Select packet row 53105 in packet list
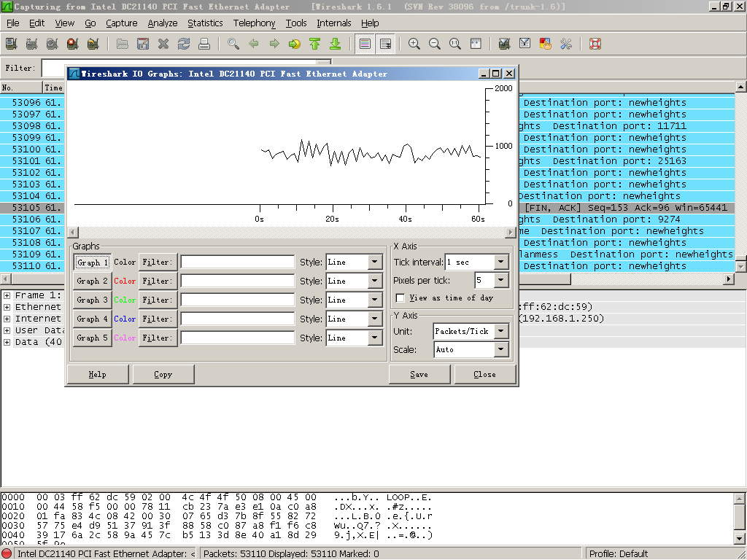 point(367,208)
